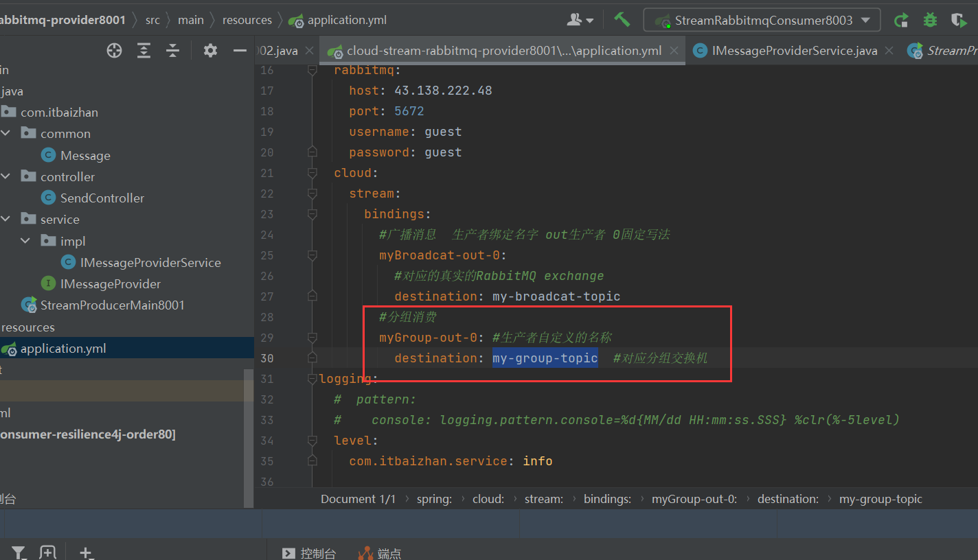The image size is (978, 560).
Task: Click the project panel vertical scrollbar
Action: (249, 438)
